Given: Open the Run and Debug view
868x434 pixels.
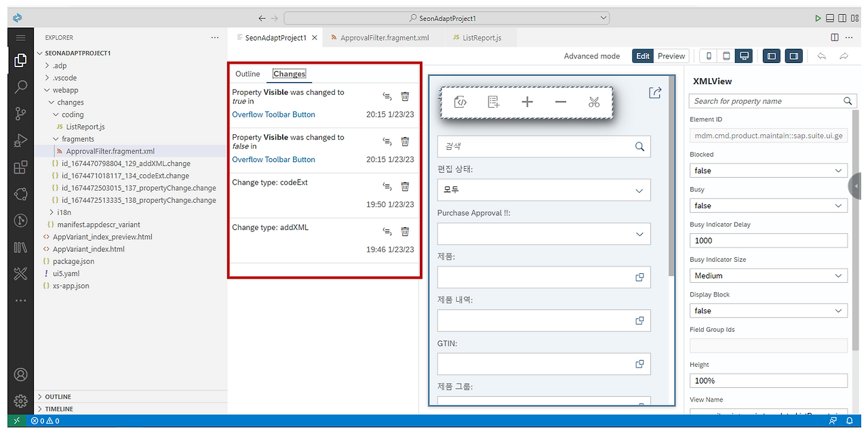Looking at the screenshot, I should click(20, 140).
